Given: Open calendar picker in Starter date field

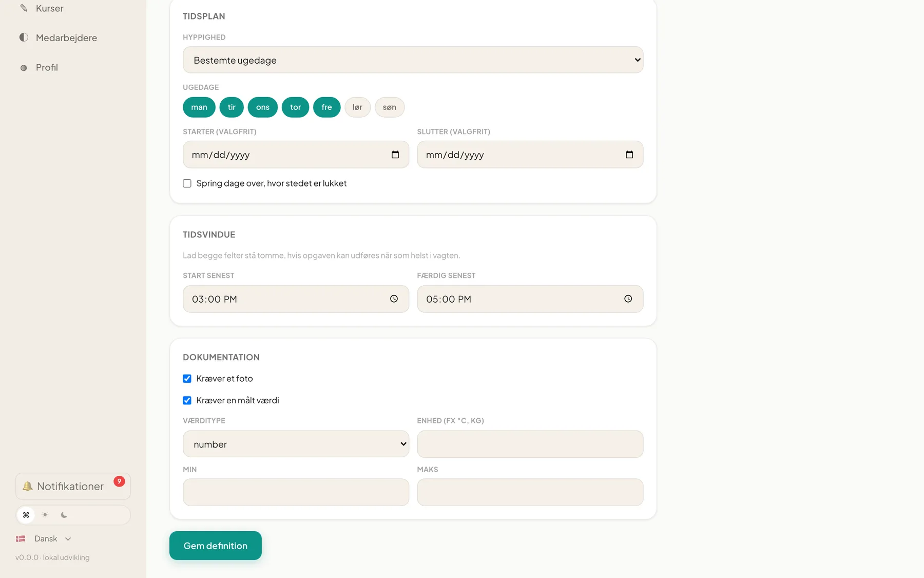Looking at the screenshot, I should [395, 155].
